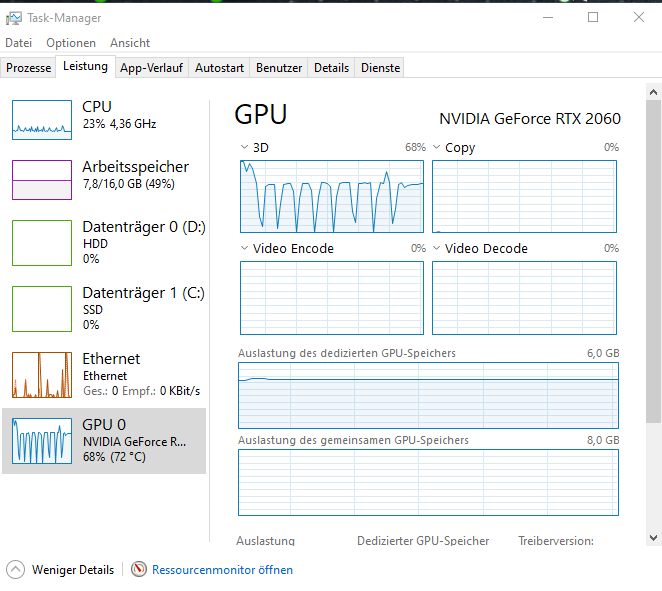The height and width of the screenshot is (591, 662).
Task: Open the Ressourcenmonitor öffnen link
Action: tap(222, 570)
